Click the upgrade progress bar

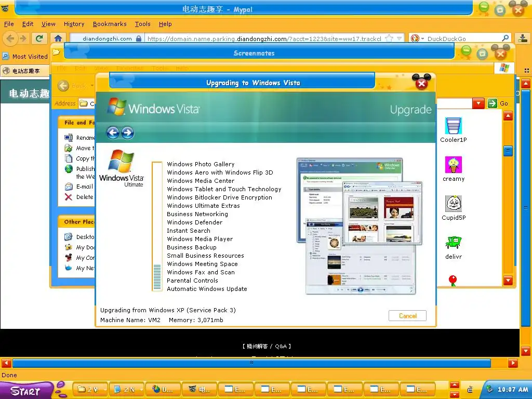point(157,227)
